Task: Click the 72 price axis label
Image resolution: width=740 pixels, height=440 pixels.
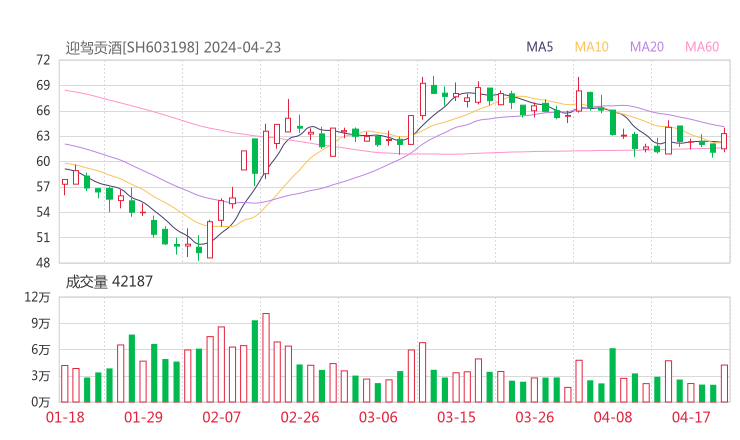Action: [x=42, y=60]
